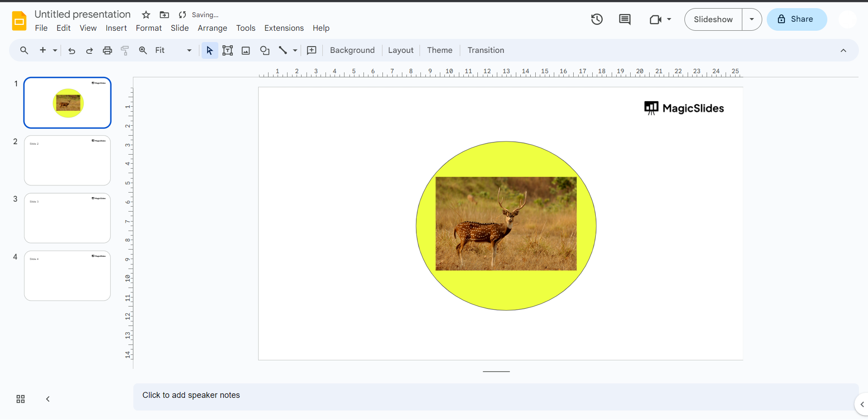Open version history clock icon
This screenshot has width=868, height=420.
(x=597, y=19)
